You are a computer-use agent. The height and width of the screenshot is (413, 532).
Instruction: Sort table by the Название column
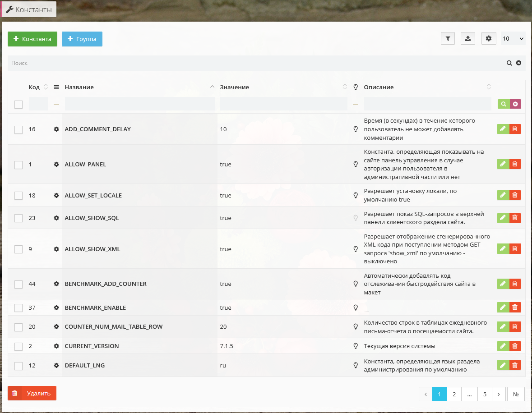coord(79,87)
